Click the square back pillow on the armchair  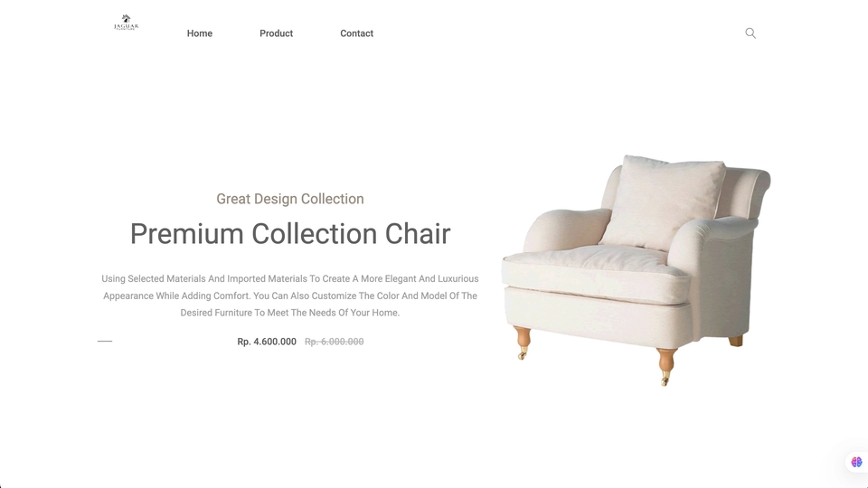663,202
